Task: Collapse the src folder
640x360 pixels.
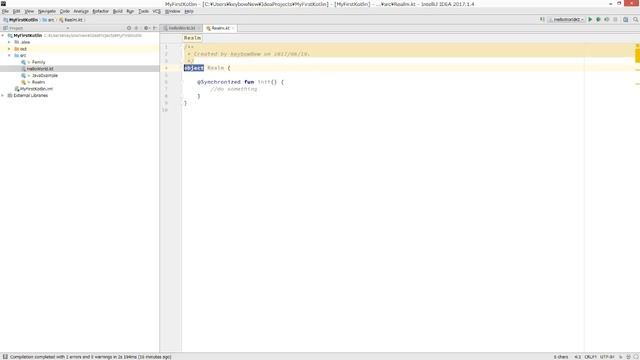Action: 9,56
